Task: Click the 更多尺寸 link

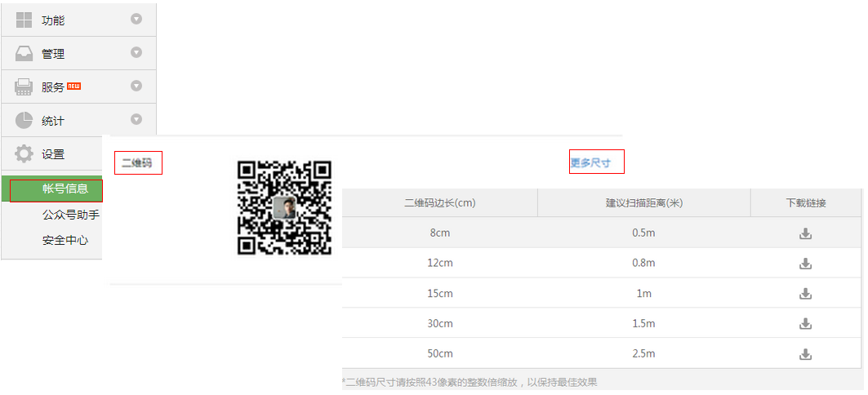Action: click(590, 162)
